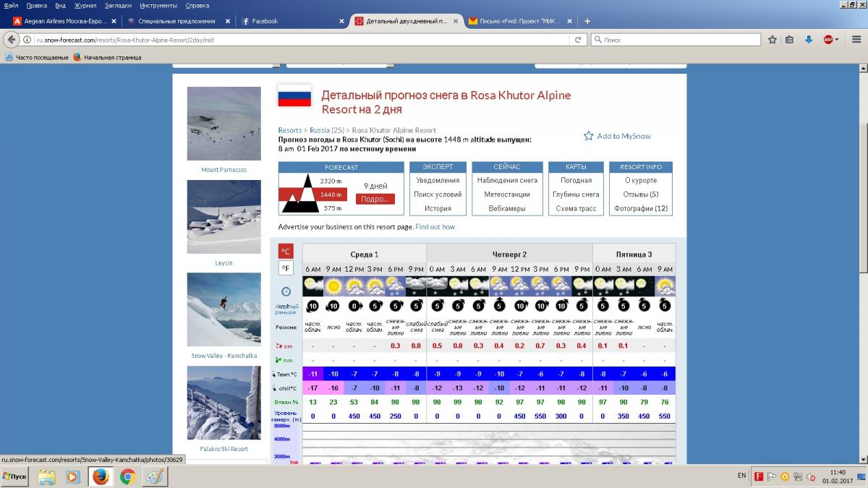868x488 pixels.
Task: Click the page scrollbar up arrow
Action: coord(862,69)
